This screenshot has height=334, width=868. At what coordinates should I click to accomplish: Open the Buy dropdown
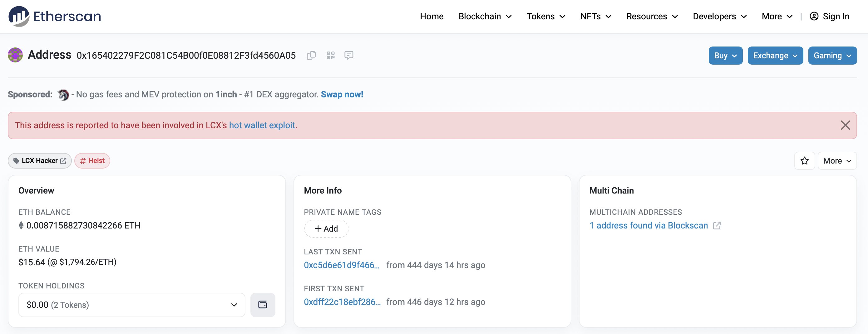click(725, 56)
